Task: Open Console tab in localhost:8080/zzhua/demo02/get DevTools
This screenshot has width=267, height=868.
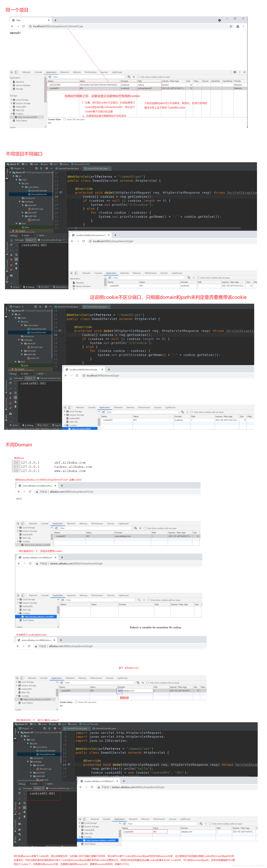Action: [x=98, y=273]
